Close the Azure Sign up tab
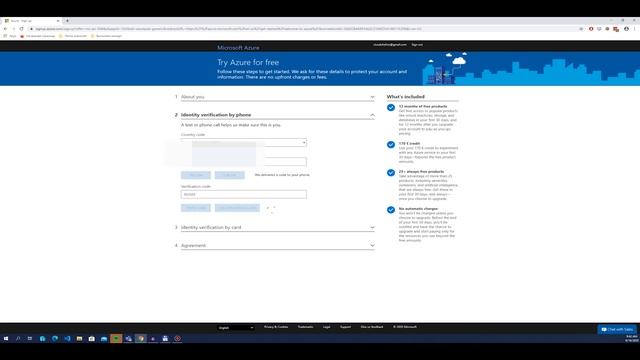This screenshot has height=360, width=640. pos(58,21)
